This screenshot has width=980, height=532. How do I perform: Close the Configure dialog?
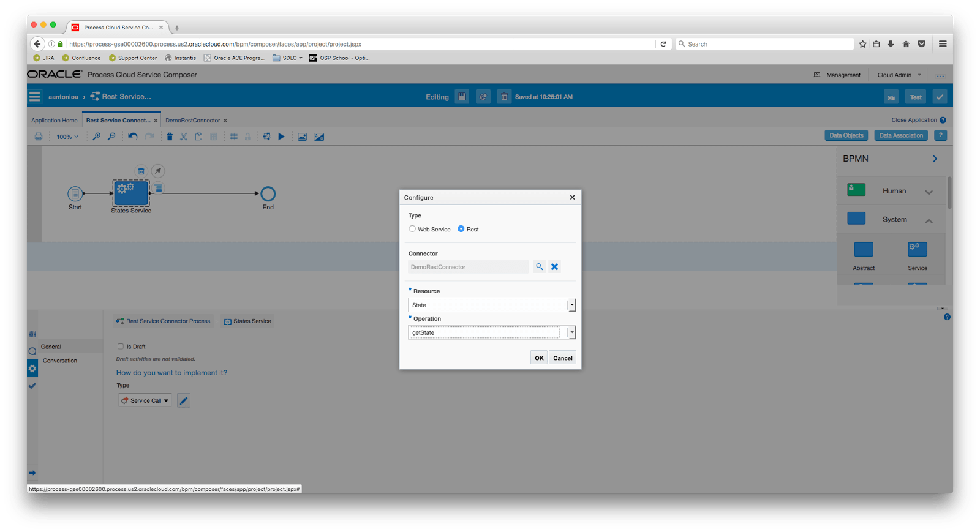[x=572, y=197]
